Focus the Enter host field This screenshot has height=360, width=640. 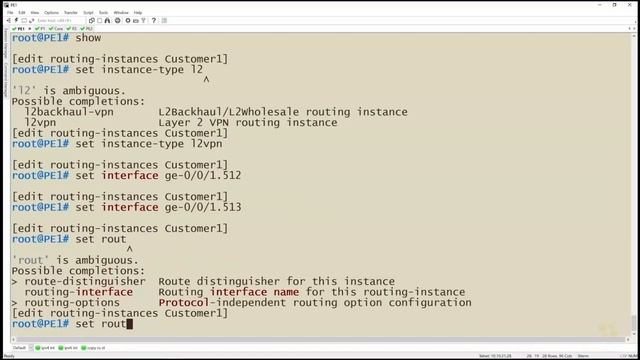tap(59, 20)
